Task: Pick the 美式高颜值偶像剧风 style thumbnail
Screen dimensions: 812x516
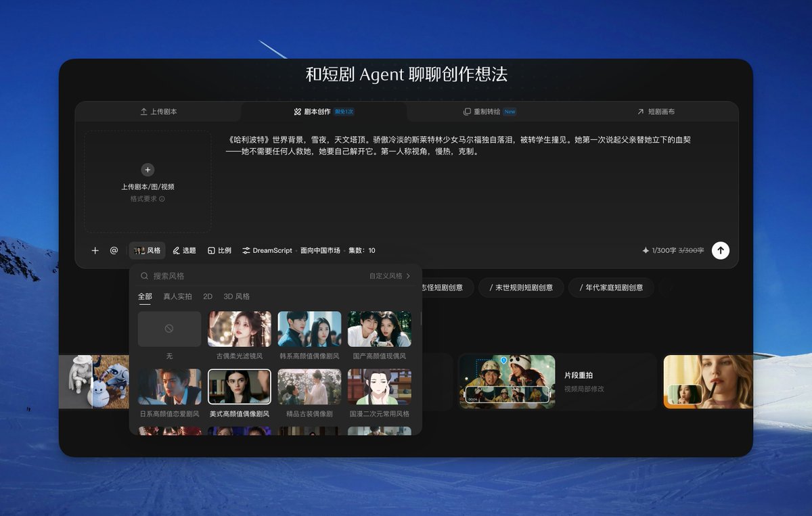Action: 240,387
